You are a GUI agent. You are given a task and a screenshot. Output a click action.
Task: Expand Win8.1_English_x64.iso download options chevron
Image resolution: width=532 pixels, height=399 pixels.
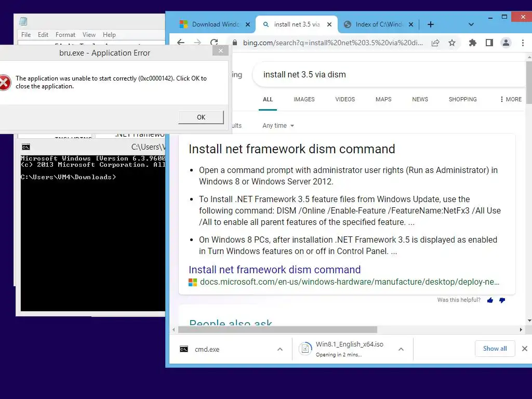(401, 349)
